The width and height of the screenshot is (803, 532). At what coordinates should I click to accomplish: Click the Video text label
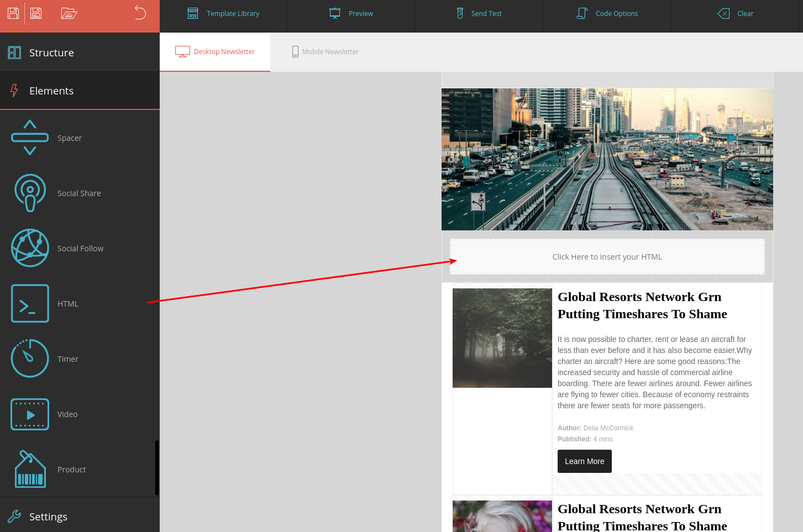(x=67, y=414)
